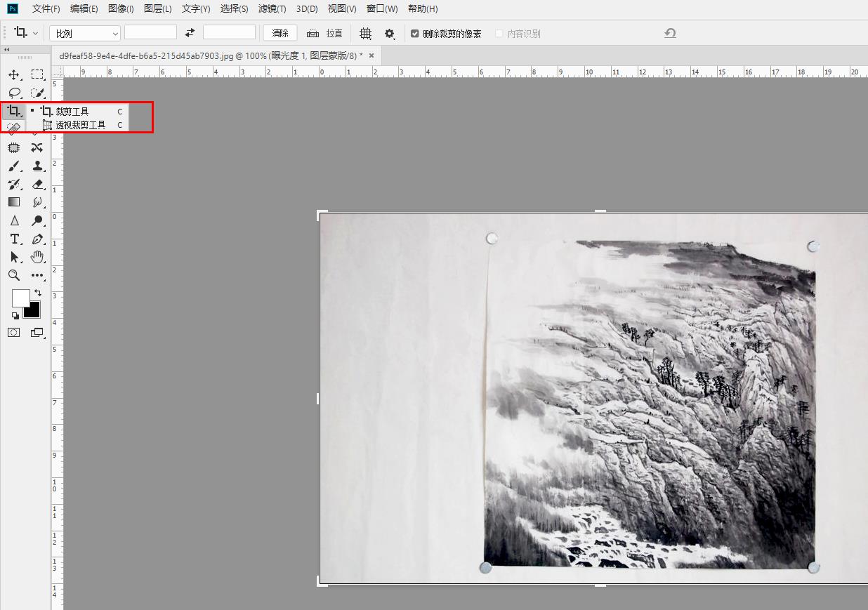Click the white foreground color swatch
The width and height of the screenshot is (868, 610).
[20, 298]
